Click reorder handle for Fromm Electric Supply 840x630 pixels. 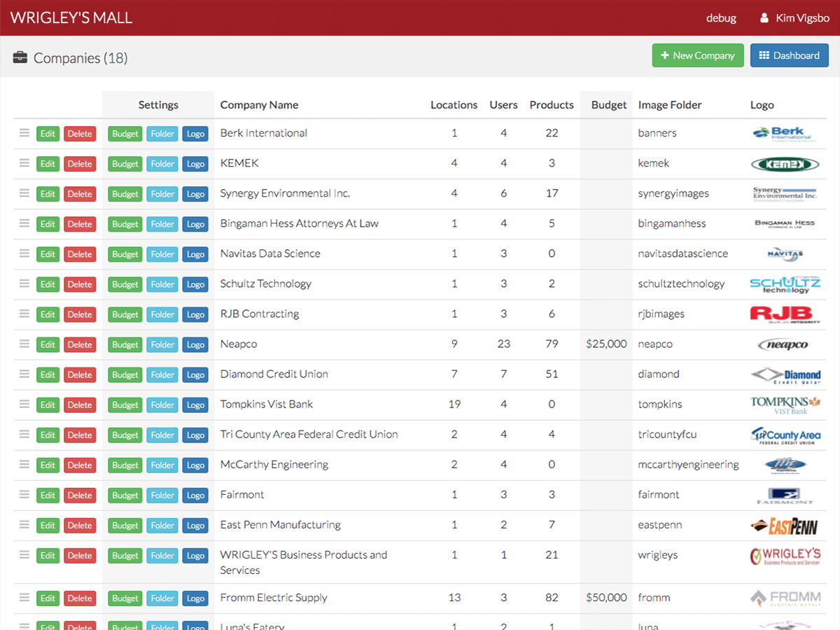24,598
